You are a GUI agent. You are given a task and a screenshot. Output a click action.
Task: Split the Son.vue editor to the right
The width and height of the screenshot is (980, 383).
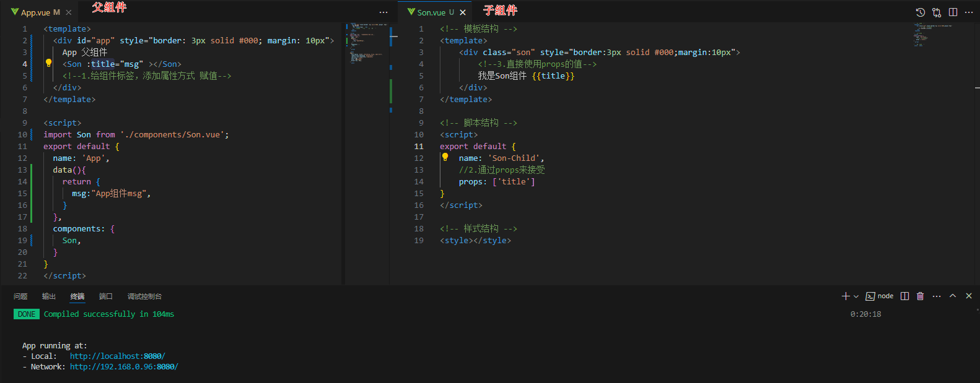(x=953, y=12)
